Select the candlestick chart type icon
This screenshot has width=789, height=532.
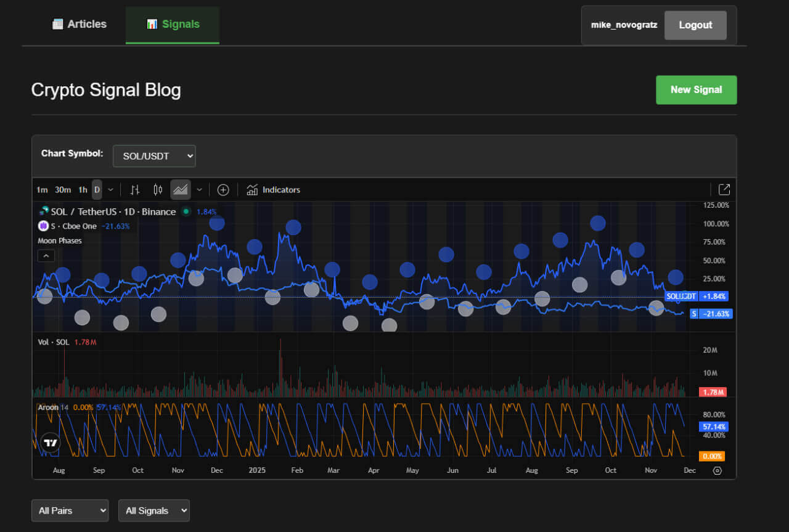point(157,190)
